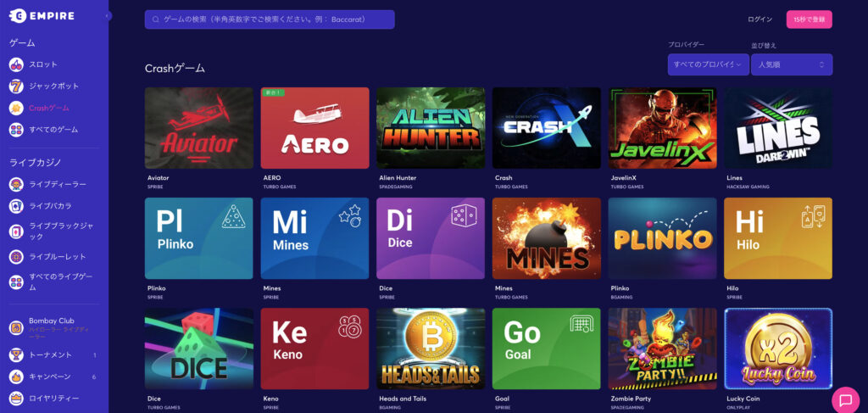
Task: Open the Aviator game thumbnail
Action: coord(198,128)
